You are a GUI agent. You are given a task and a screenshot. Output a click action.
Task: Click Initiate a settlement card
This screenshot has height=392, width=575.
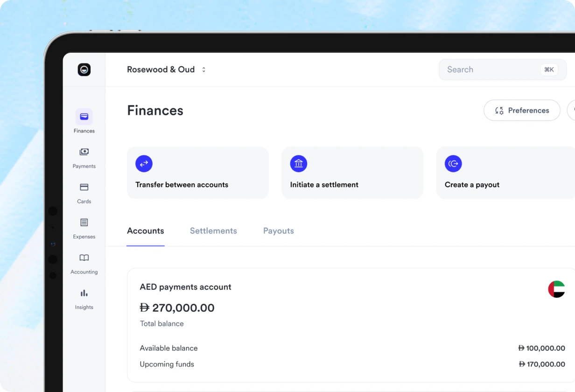coord(352,173)
